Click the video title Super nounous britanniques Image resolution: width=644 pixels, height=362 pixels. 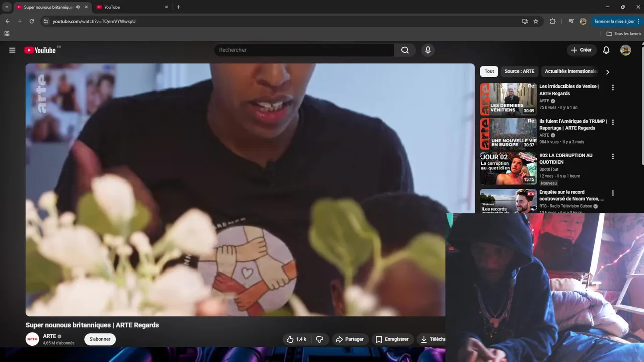(x=92, y=325)
